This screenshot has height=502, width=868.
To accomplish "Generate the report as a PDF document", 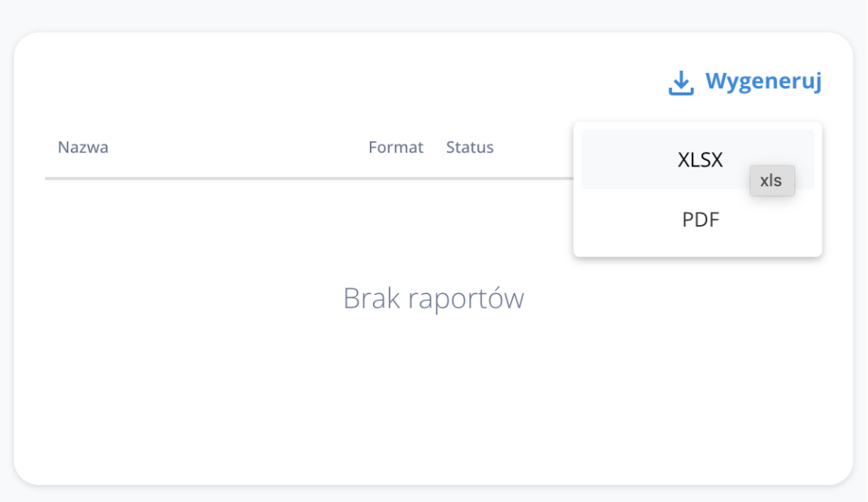I will coord(700,219).
